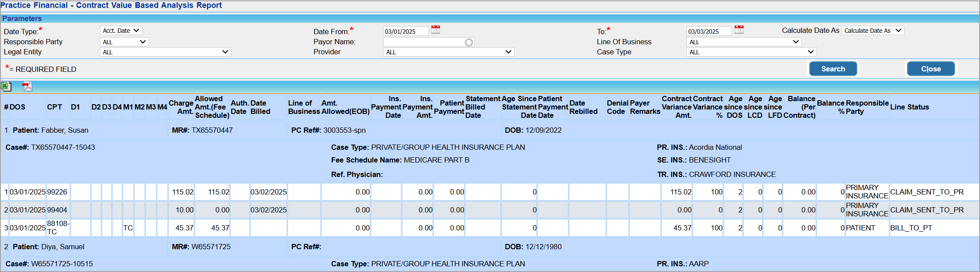
Task: Open Calculate Date As dropdown
Action: point(873,31)
